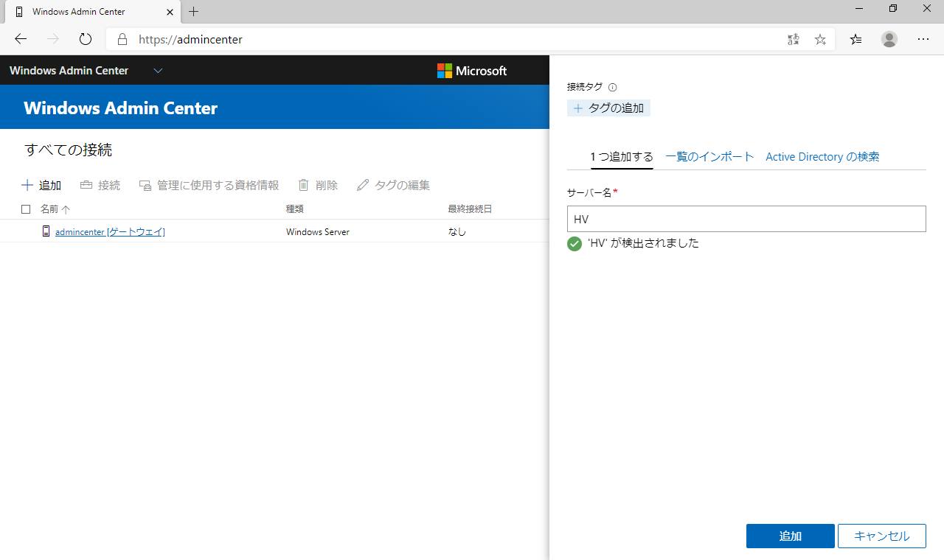944x560 pixels.
Task: Click the padlock site info icon
Action: tap(123, 40)
